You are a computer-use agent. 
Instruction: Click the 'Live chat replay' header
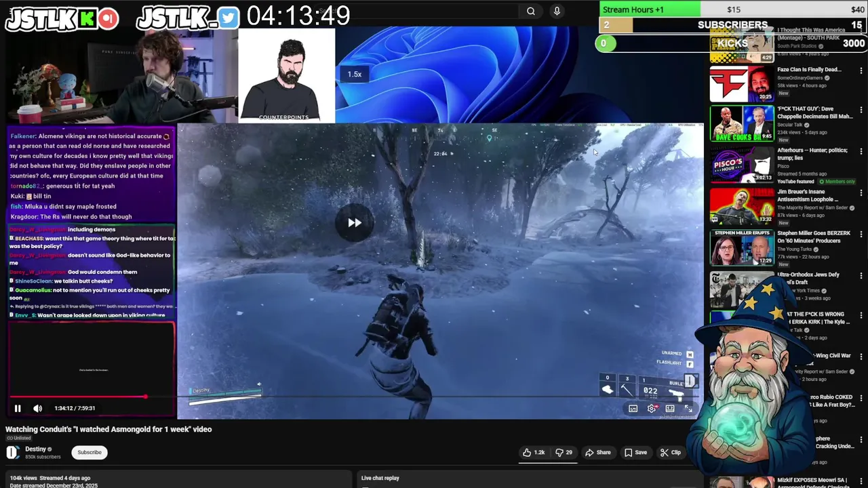coord(380,478)
